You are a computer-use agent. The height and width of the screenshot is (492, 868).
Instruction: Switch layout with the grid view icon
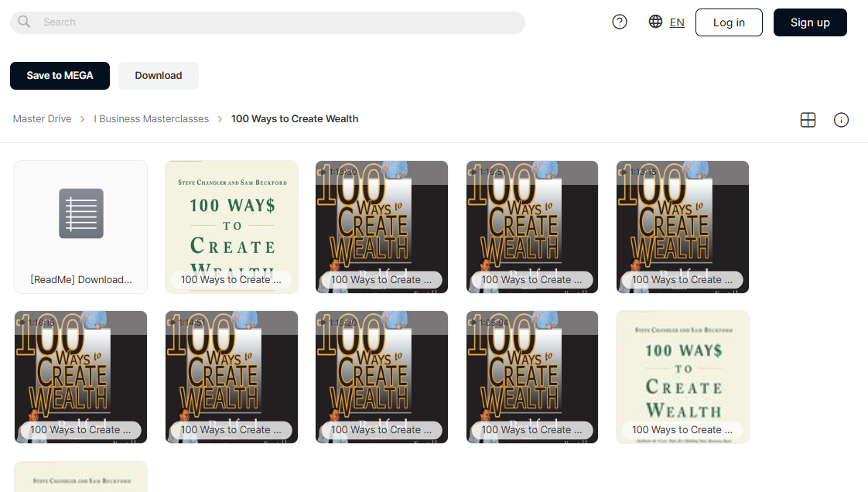[808, 120]
